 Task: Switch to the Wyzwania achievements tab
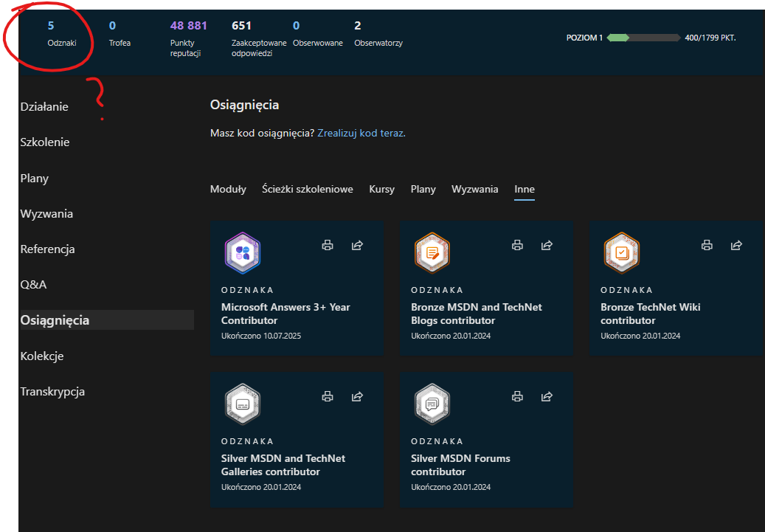pos(474,190)
